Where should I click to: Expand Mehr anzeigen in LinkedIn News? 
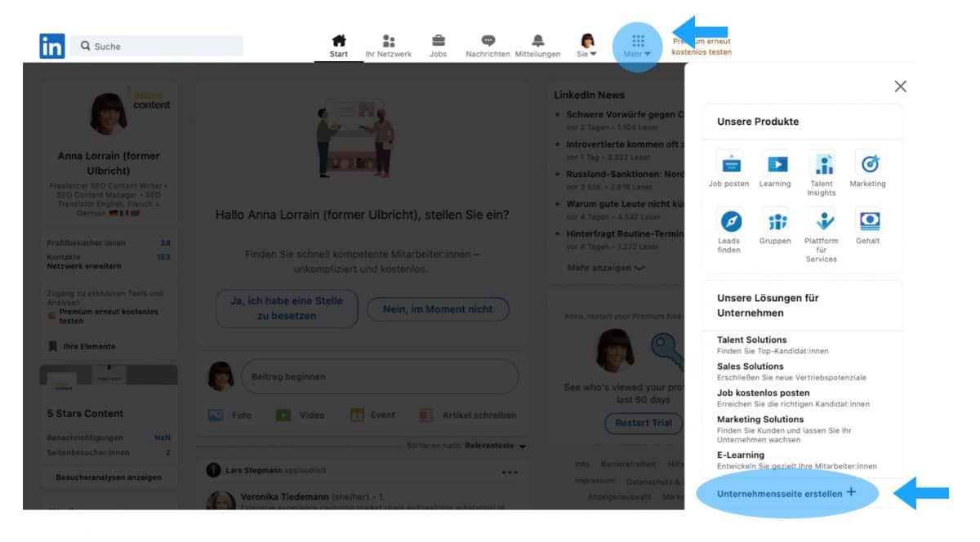point(606,268)
